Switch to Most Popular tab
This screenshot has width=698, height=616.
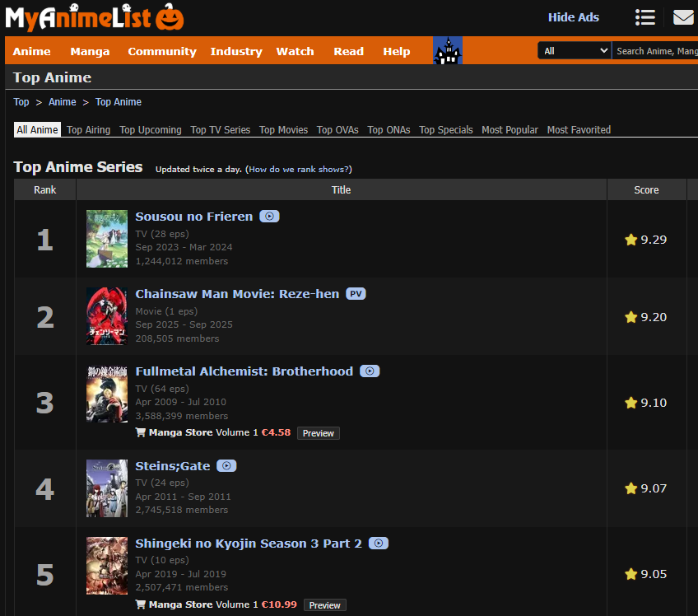pyautogui.click(x=510, y=129)
